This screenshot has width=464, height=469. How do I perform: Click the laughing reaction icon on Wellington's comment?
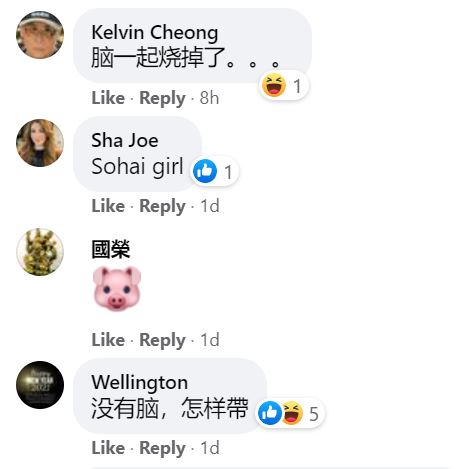pyautogui.click(x=292, y=413)
